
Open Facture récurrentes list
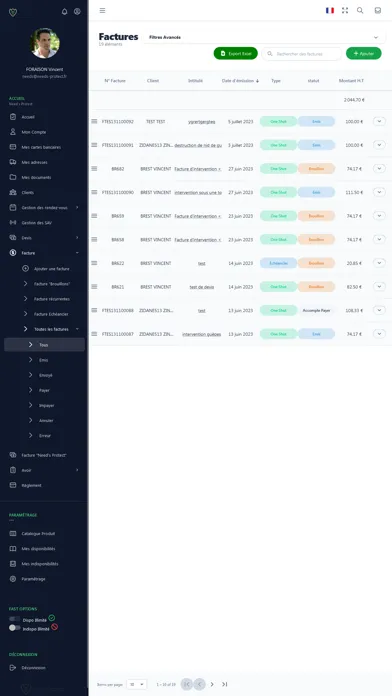click(44, 299)
